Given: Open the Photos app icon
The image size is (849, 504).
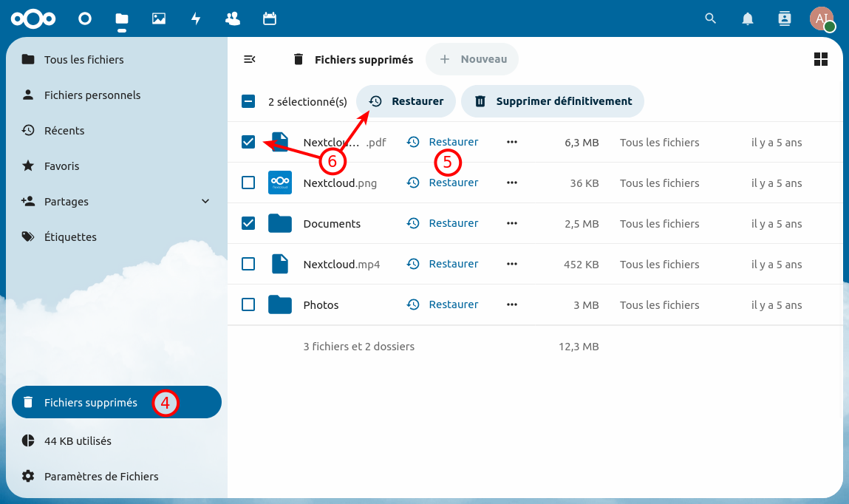Looking at the screenshot, I should [158, 18].
